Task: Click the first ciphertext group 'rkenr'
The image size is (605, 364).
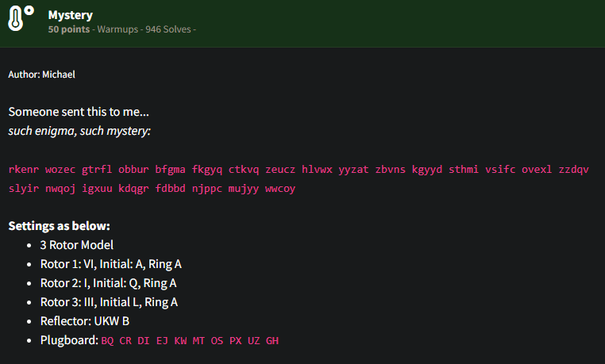Action: click(x=24, y=170)
